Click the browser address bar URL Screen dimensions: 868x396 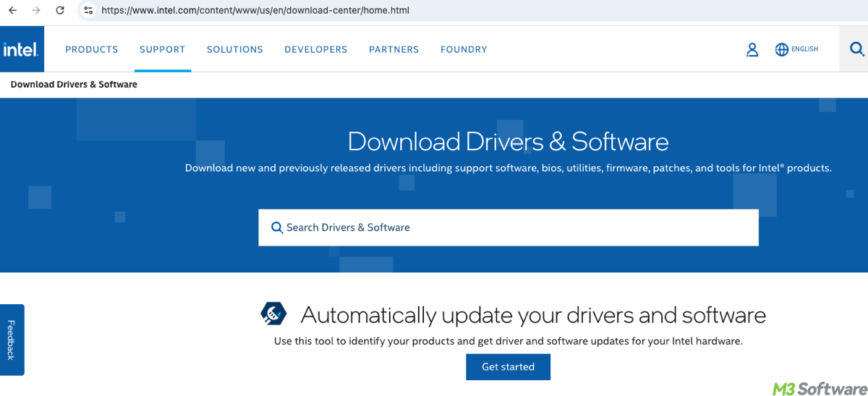[256, 11]
